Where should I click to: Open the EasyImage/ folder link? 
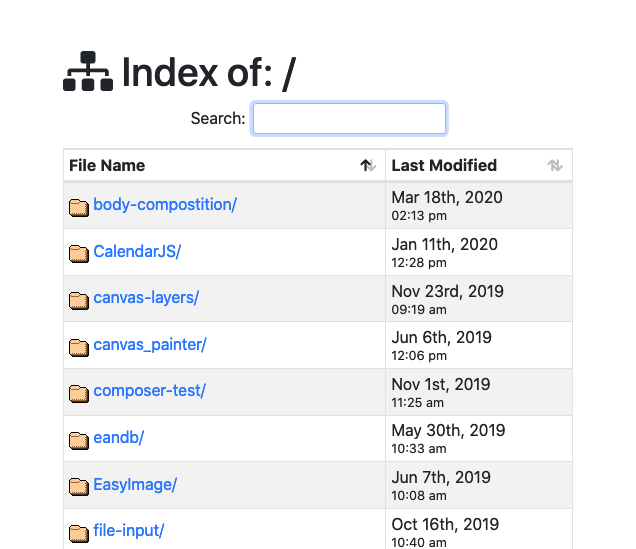(135, 485)
